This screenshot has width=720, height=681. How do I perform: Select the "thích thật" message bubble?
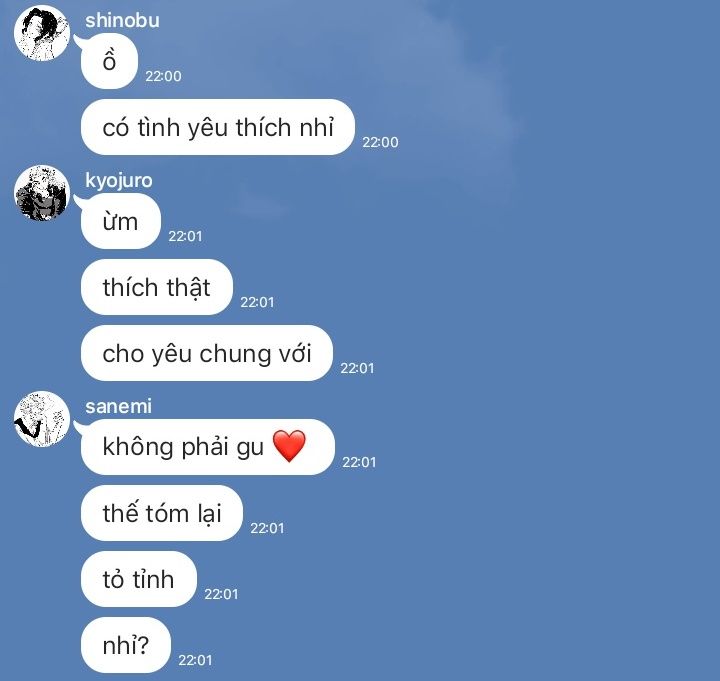[x=157, y=287]
